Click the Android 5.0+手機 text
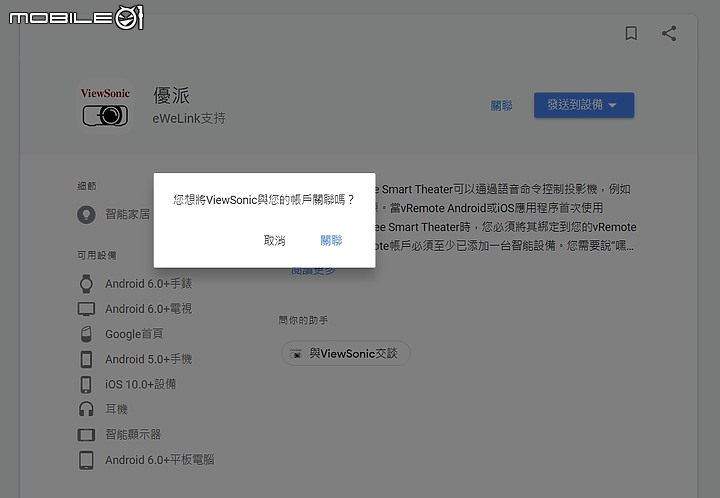Image resolution: width=720 pixels, height=498 pixels. (x=148, y=359)
